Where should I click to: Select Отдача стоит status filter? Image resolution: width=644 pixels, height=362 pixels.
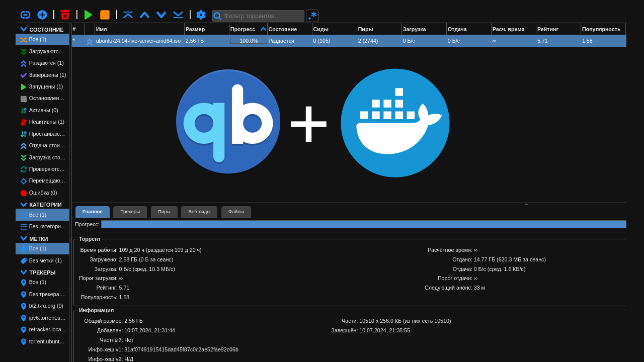[x=42, y=145]
